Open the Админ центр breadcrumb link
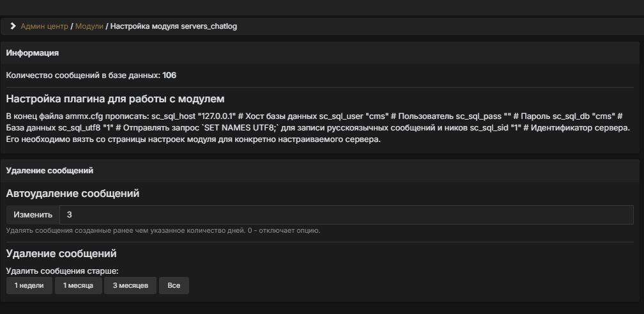The height and width of the screenshot is (314, 644). tap(44, 26)
